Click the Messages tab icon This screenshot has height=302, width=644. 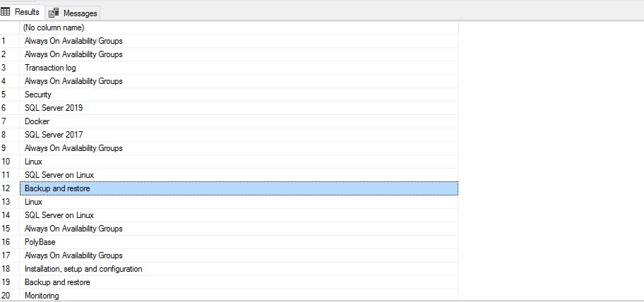point(54,13)
